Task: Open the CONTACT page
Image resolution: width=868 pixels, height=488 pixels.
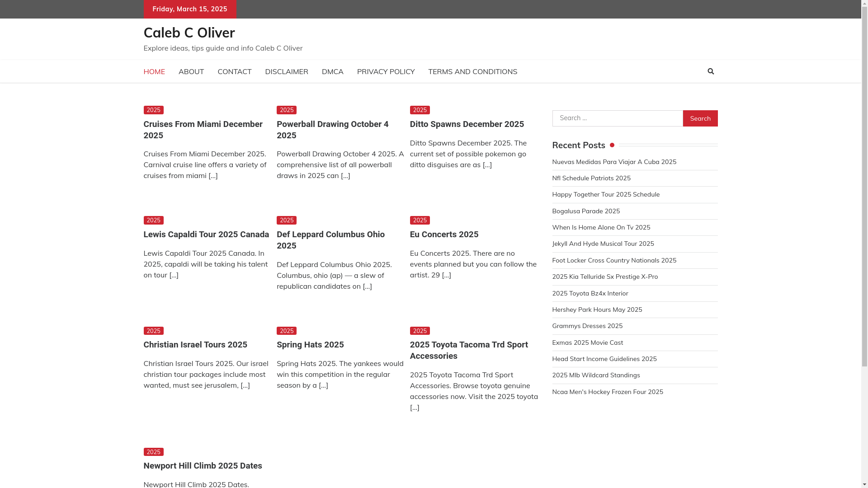Action: click(x=234, y=71)
